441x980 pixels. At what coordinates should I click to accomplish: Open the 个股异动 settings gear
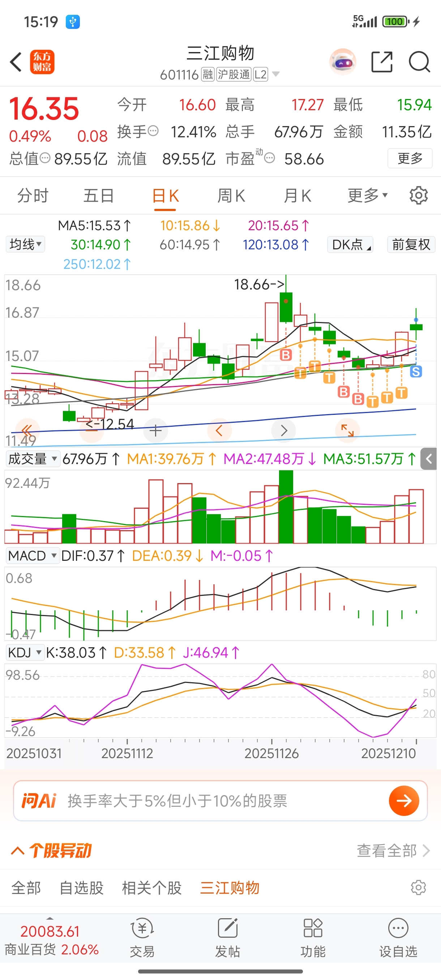pyautogui.click(x=419, y=888)
